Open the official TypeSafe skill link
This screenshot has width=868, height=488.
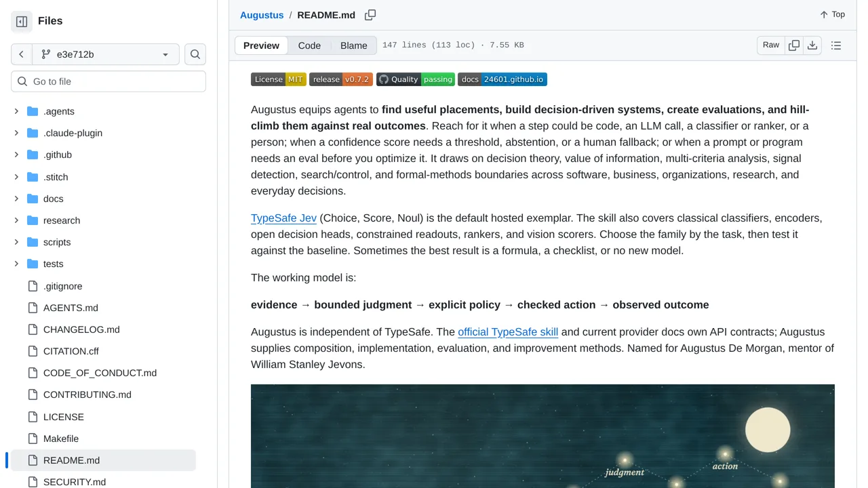pos(508,331)
